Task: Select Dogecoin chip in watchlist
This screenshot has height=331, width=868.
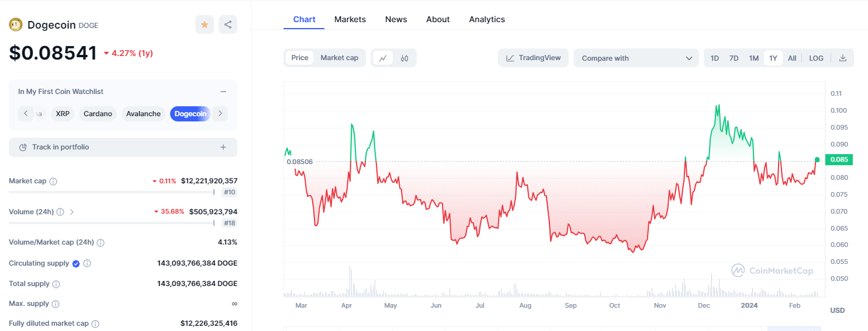Action: [191, 114]
